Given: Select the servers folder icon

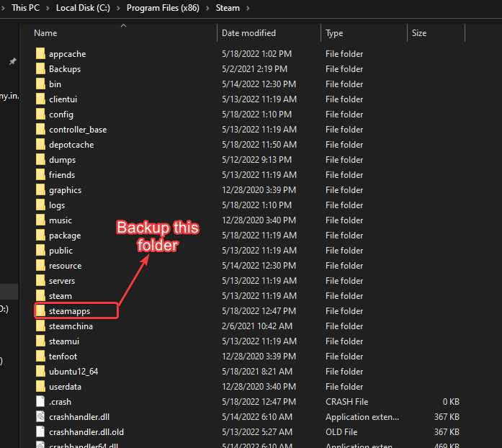Looking at the screenshot, I should coord(40,280).
